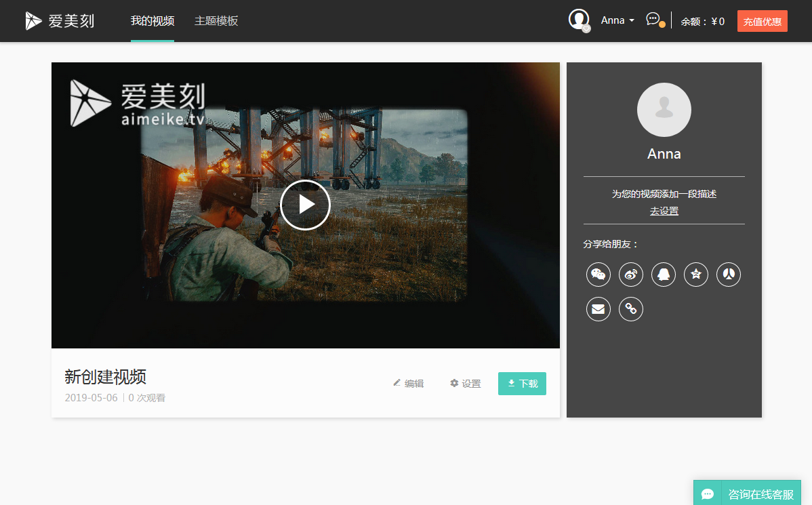
Task: Play the video with the center play button
Action: pos(305,205)
